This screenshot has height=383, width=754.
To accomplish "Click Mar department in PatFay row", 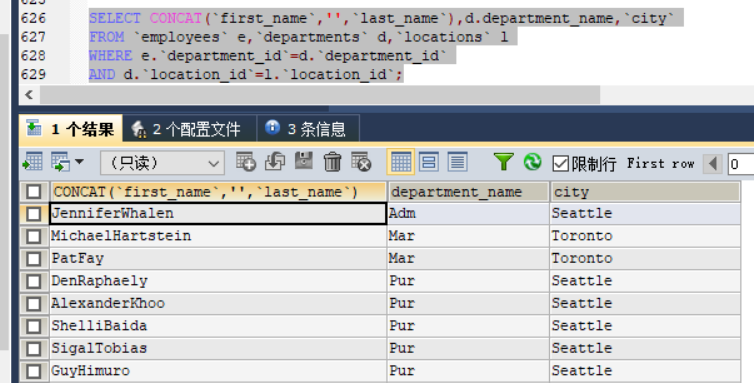I will [x=468, y=259].
